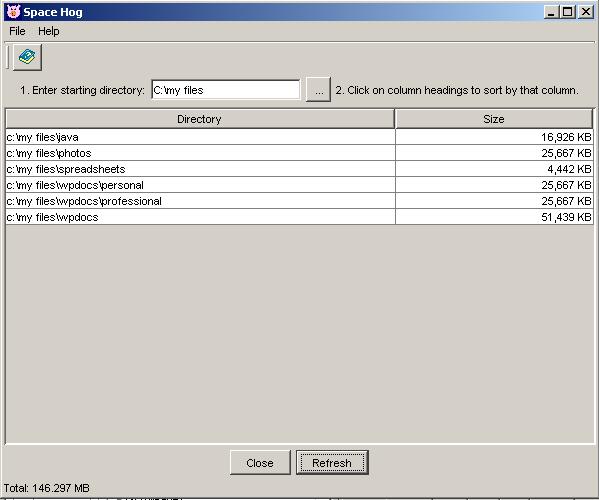Image resolution: width=599 pixels, height=500 pixels.
Task: Select the spreadsheets directory row
Action: coord(299,169)
